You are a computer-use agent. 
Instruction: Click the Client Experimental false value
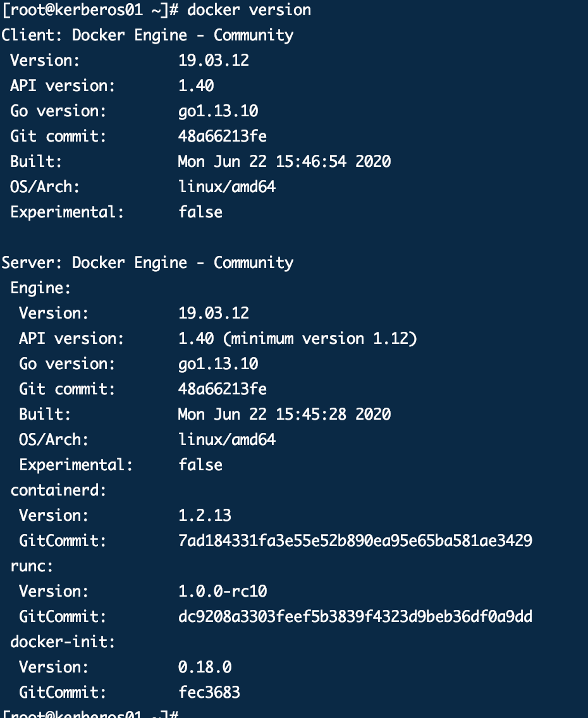(200, 212)
